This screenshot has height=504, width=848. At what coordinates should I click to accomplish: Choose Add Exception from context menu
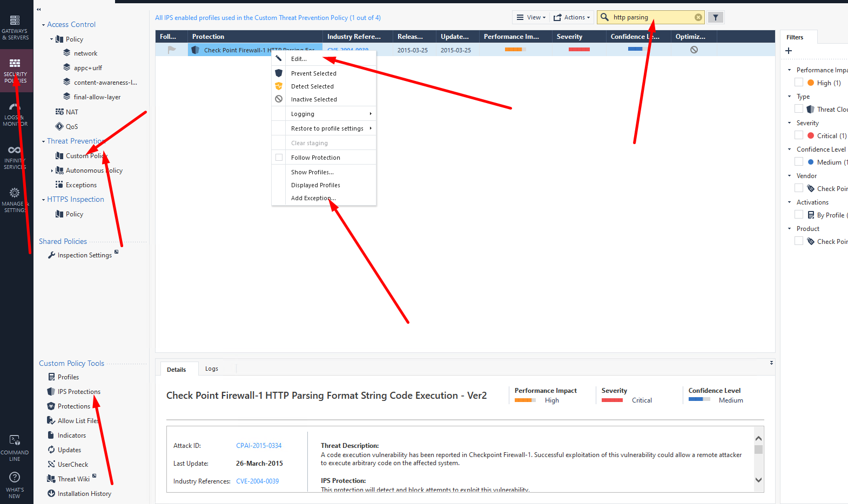tap(313, 198)
